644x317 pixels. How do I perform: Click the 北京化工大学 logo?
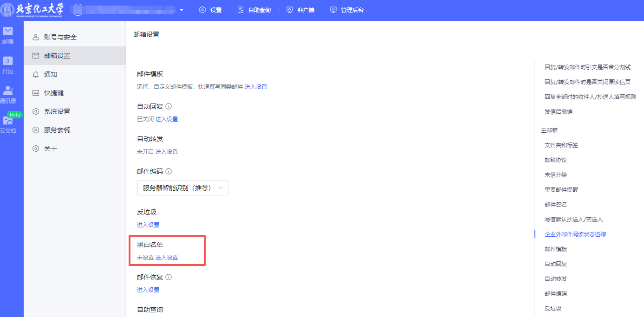(33, 10)
